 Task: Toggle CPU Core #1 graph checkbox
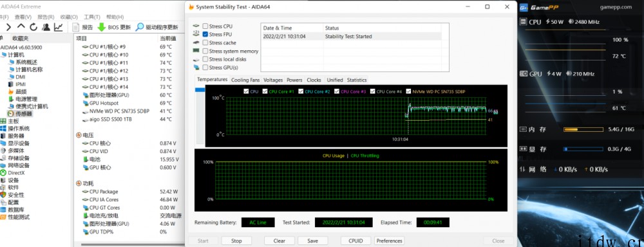pos(265,91)
